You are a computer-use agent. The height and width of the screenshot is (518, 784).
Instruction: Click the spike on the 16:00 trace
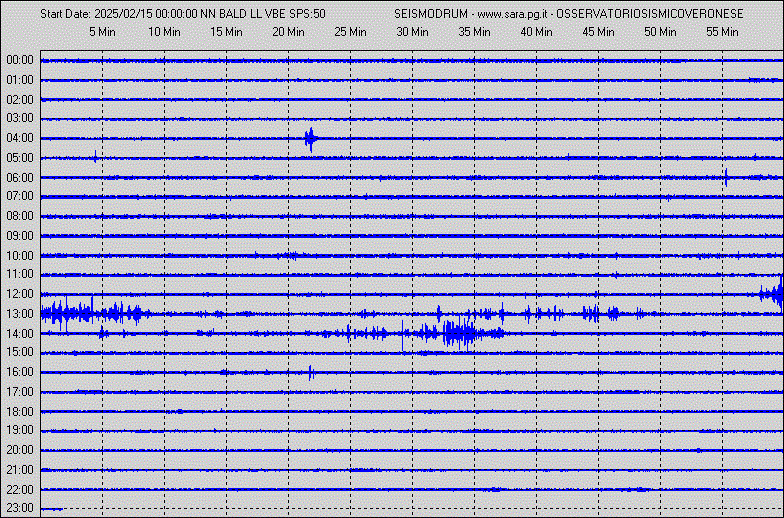pos(311,372)
